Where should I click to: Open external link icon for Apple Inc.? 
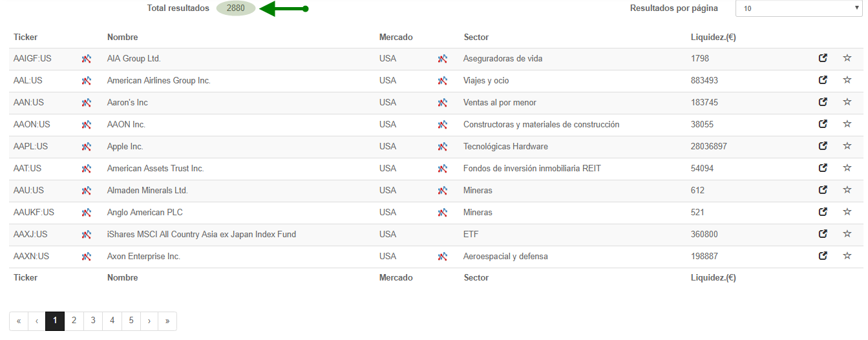pos(823,146)
